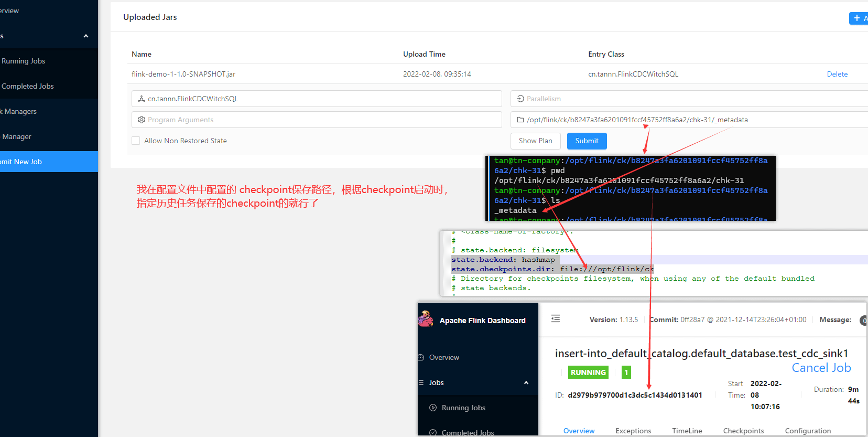Screen dimensions: 868x437
Task: Click the Uploaded Jars heading
Action: [x=150, y=17]
